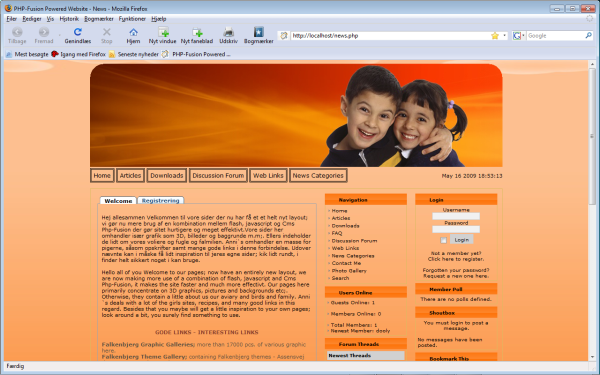Open Contact Me in Navigation panel
Image resolution: width=600 pixels, height=375 pixels.
(346, 263)
